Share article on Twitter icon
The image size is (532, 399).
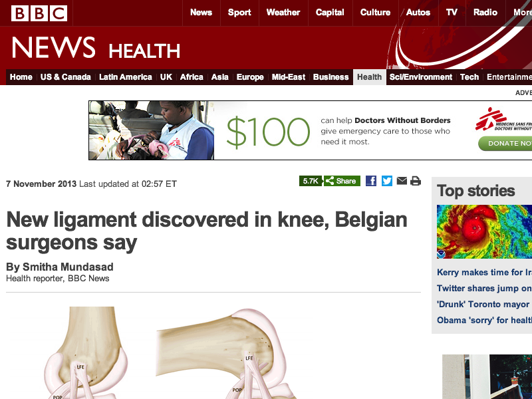(x=387, y=181)
